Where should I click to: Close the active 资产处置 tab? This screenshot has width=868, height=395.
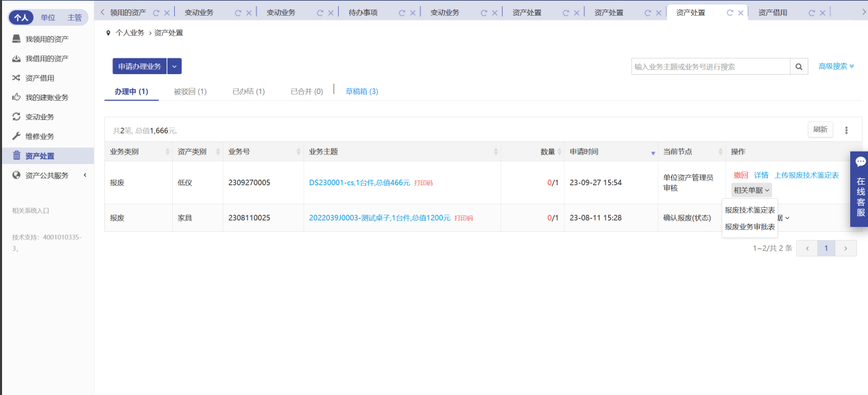click(742, 13)
